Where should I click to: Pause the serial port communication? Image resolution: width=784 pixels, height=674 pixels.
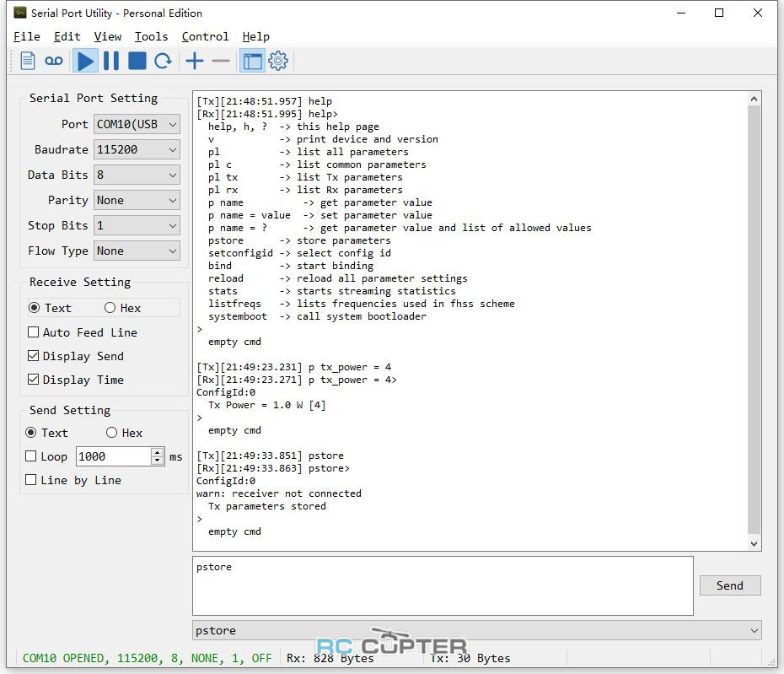pyautogui.click(x=111, y=61)
